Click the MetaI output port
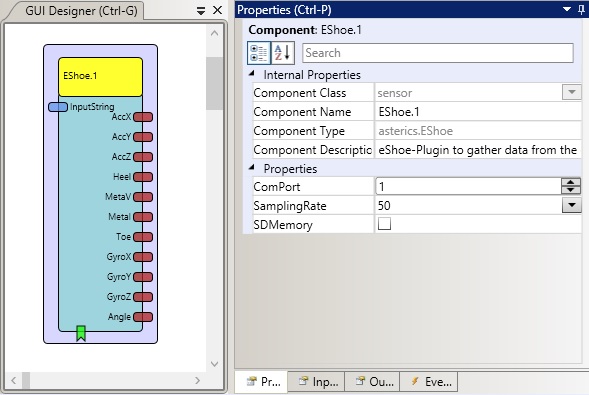The image size is (589, 395). click(143, 217)
